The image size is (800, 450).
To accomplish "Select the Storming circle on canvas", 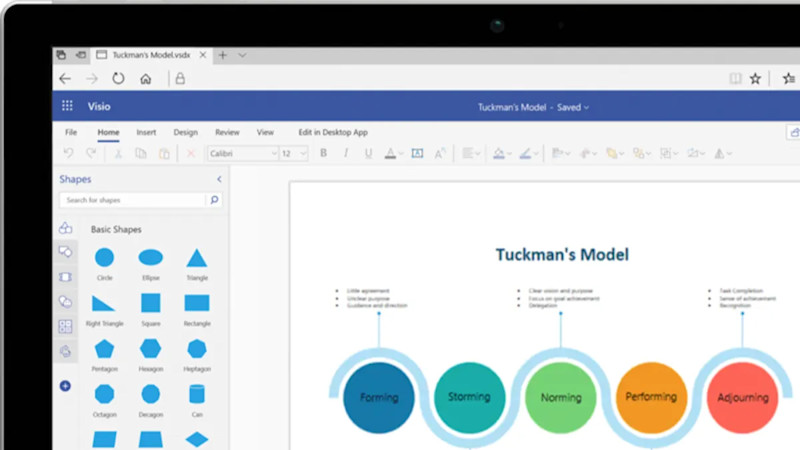I will 469,397.
